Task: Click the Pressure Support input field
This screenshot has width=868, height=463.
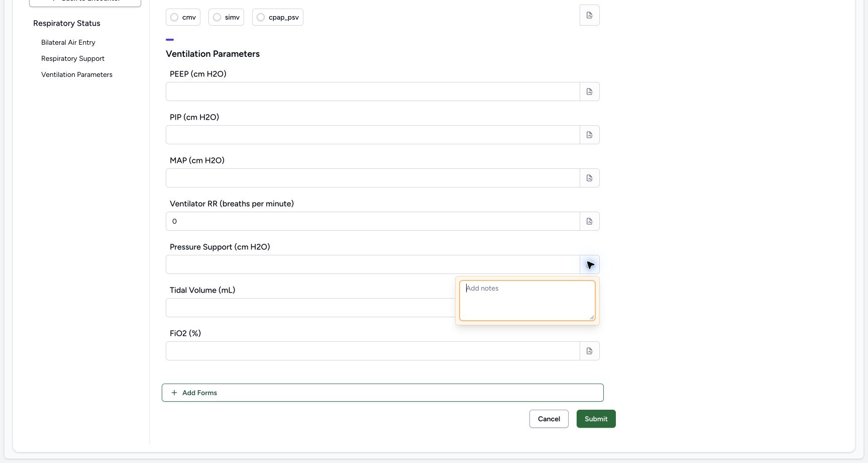Action: click(x=373, y=264)
